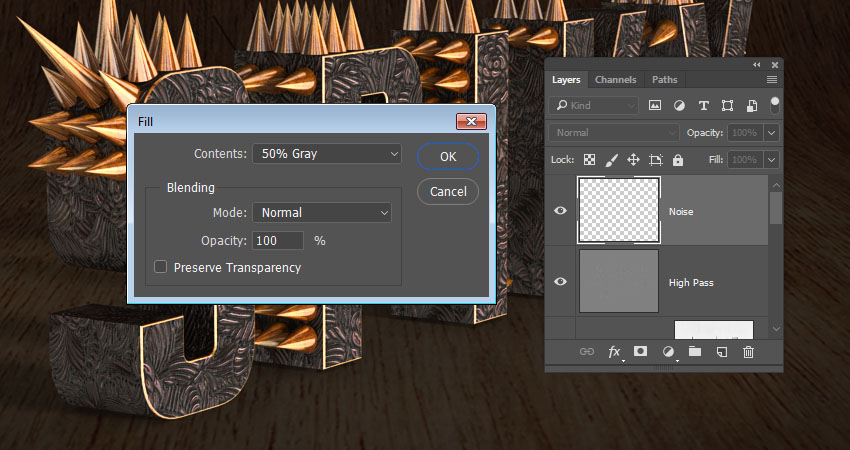Open the Contents dropdown
The height and width of the screenshot is (450, 850).
tap(327, 153)
